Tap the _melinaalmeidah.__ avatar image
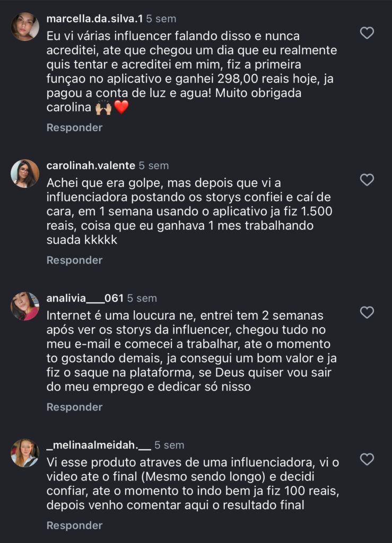 pos(25,453)
